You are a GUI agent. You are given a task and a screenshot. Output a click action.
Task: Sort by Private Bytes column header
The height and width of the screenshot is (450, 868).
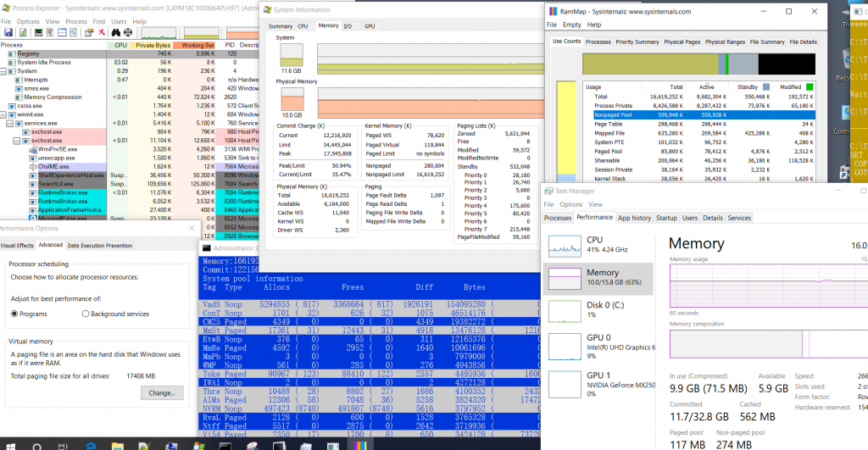tap(151, 46)
